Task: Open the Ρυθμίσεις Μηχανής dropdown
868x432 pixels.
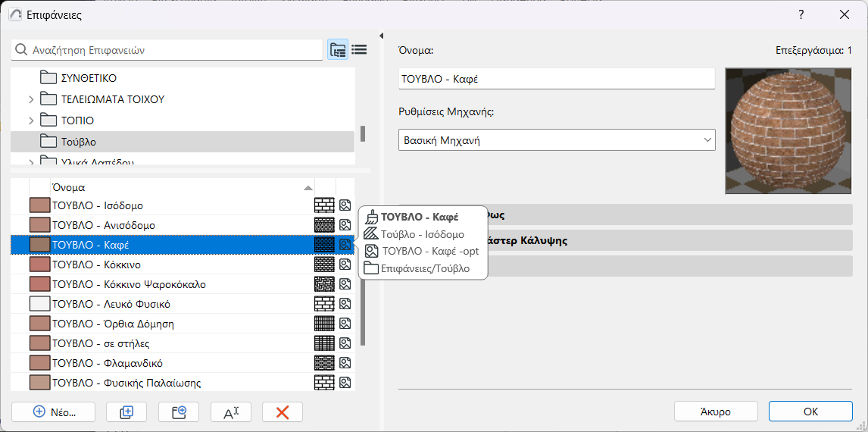Action: [x=557, y=140]
